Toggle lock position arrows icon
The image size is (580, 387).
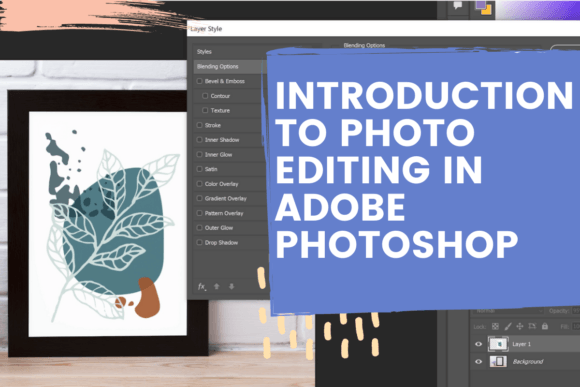[x=520, y=326]
